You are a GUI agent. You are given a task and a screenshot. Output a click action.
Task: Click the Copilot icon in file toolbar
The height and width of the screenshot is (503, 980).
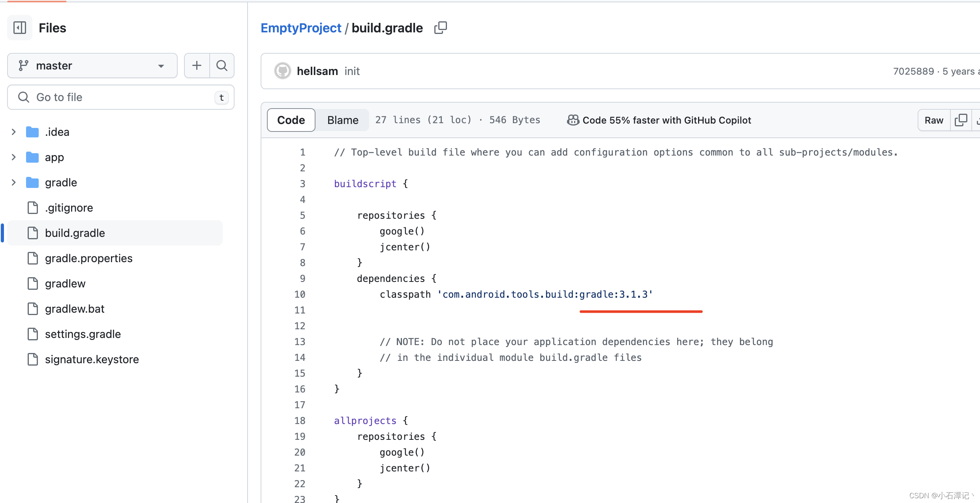coord(573,120)
